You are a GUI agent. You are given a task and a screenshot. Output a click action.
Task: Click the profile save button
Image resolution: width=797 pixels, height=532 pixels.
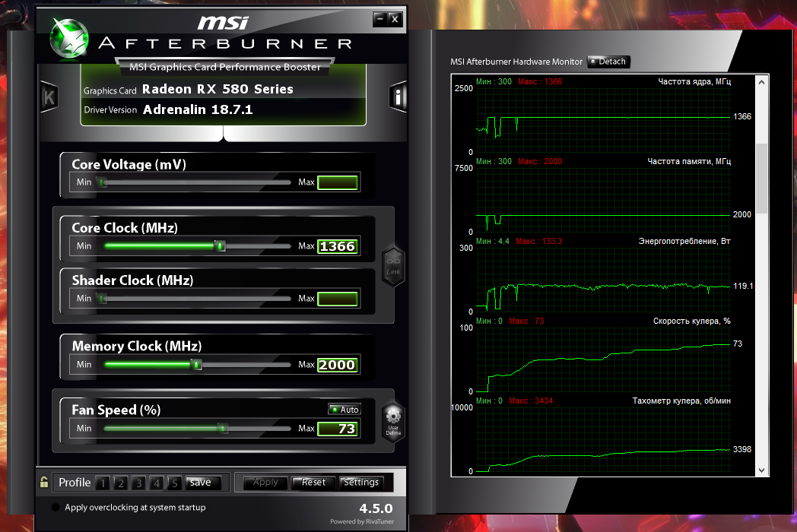tap(203, 482)
